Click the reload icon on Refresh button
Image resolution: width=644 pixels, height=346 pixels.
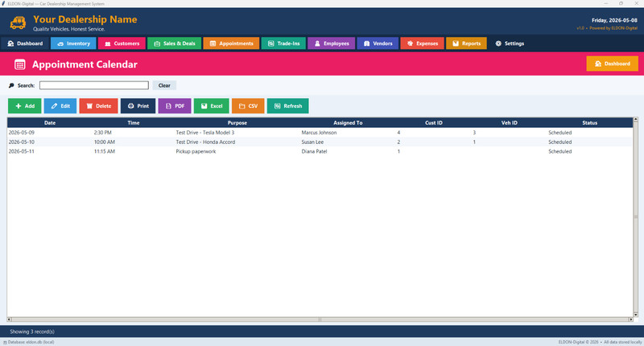tap(277, 106)
